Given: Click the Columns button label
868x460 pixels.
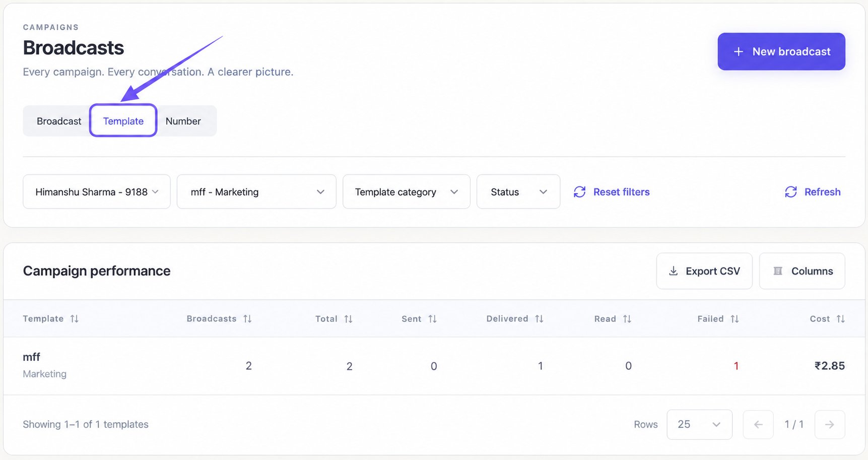Looking at the screenshot, I should click(812, 271).
